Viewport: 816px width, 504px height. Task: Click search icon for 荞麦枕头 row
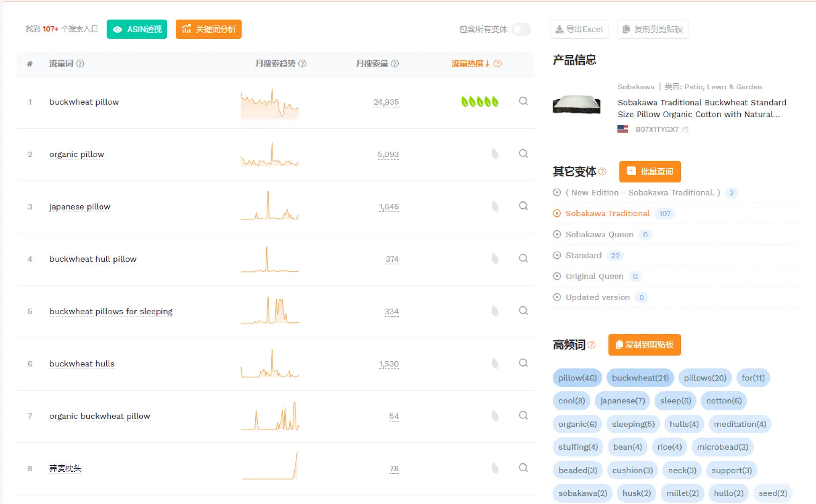(523, 467)
